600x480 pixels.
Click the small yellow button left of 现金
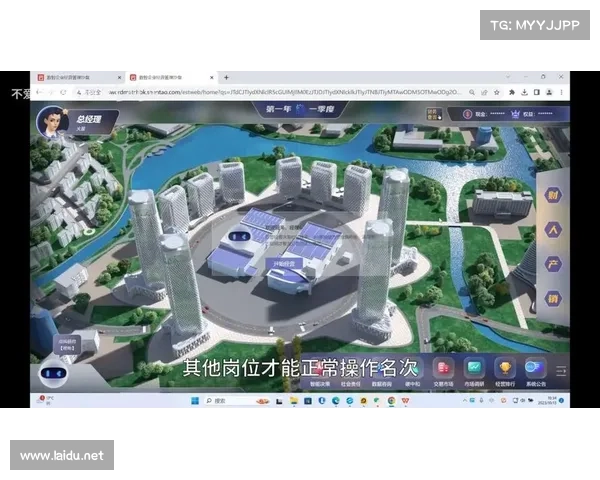point(434,114)
